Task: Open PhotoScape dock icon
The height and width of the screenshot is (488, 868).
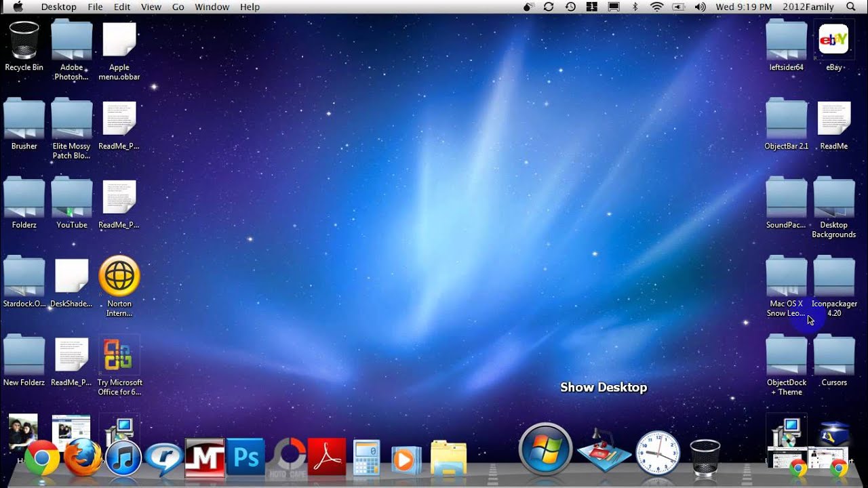Action: (289, 457)
